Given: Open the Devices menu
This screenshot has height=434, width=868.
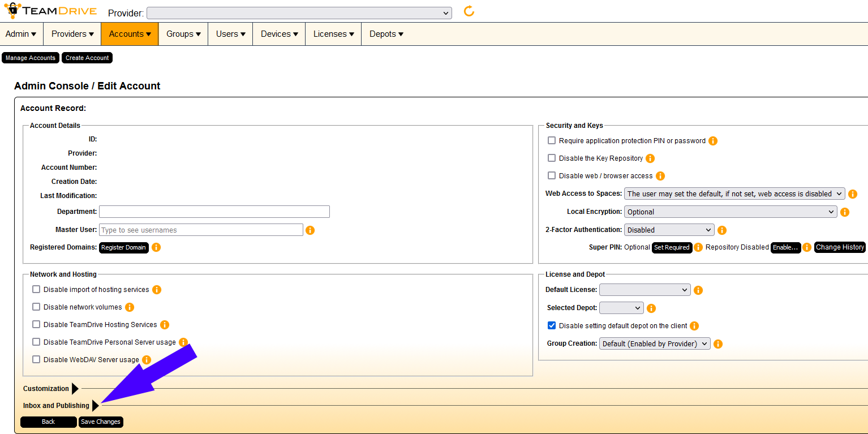Looking at the screenshot, I should point(279,34).
